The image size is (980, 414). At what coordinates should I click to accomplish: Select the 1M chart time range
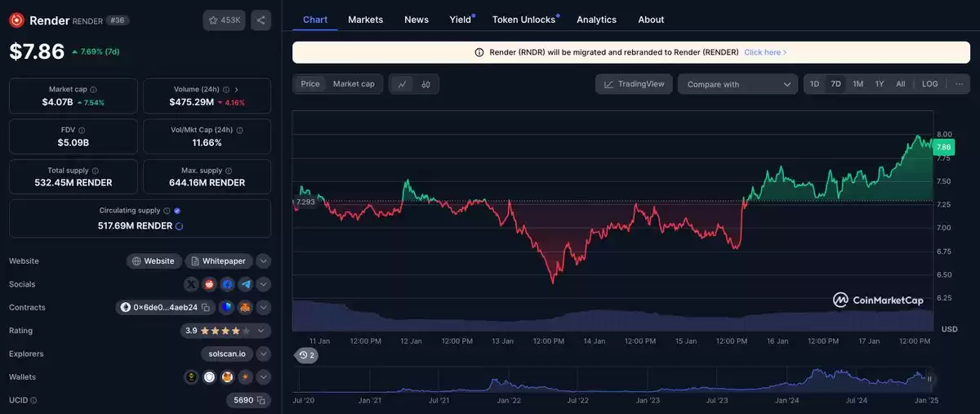coord(857,84)
